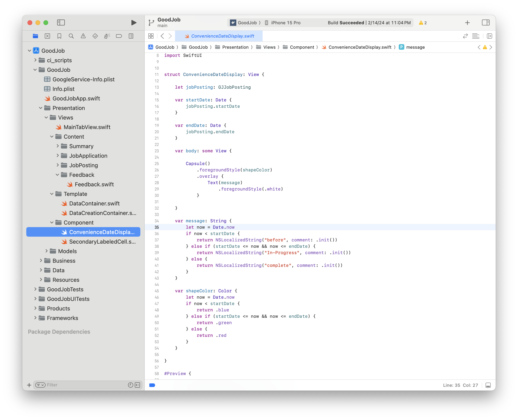The height and width of the screenshot is (420, 518).
Task: Toggle the left navigator sidebar
Action: pyautogui.click(x=61, y=23)
